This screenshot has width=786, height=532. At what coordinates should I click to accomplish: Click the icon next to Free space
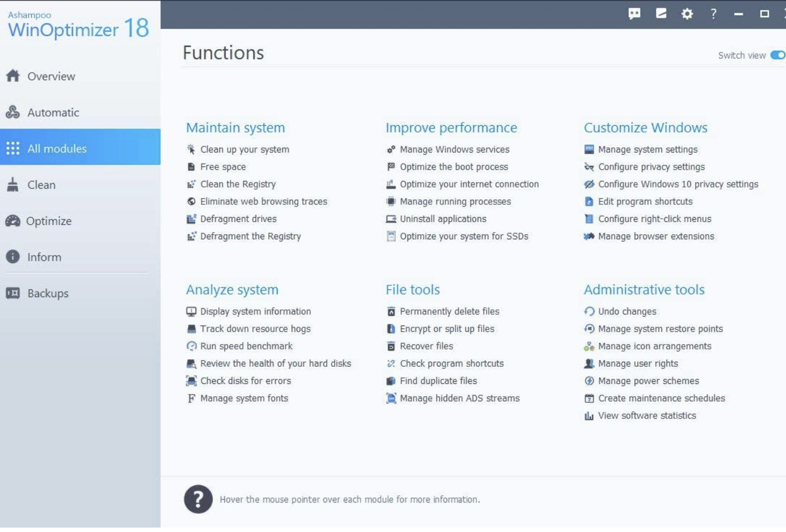(191, 166)
